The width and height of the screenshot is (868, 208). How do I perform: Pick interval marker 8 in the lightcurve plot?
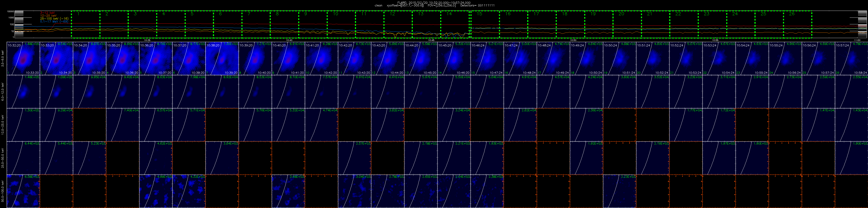coord(277,14)
